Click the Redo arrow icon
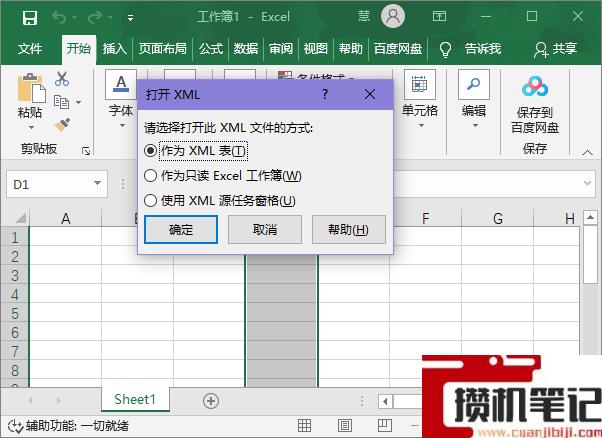This screenshot has width=602, height=438. 95,17
